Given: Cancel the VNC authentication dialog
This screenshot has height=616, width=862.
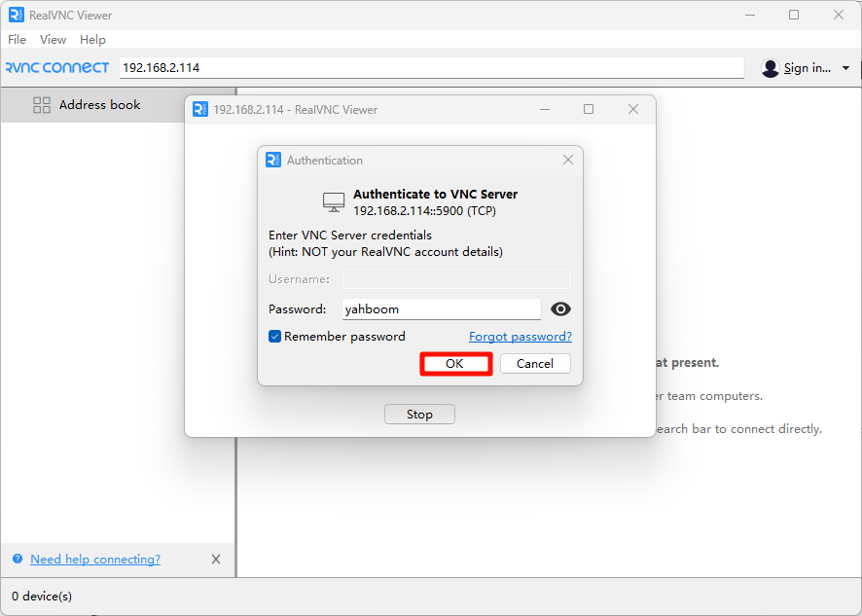Looking at the screenshot, I should pos(534,363).
